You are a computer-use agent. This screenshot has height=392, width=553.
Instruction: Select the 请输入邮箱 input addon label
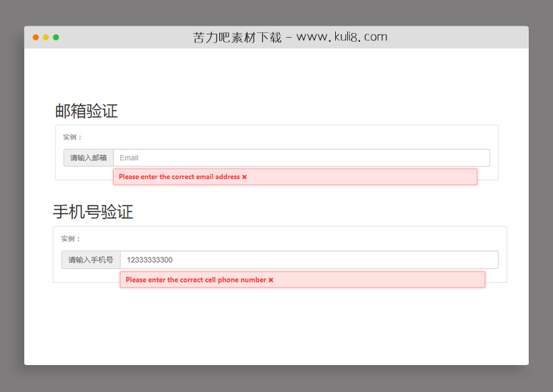tap(88, 157)
